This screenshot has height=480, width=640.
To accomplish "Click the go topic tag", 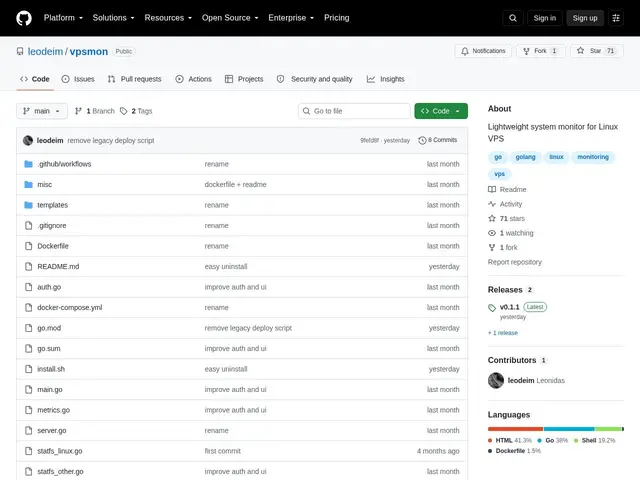I will point(498,157).
